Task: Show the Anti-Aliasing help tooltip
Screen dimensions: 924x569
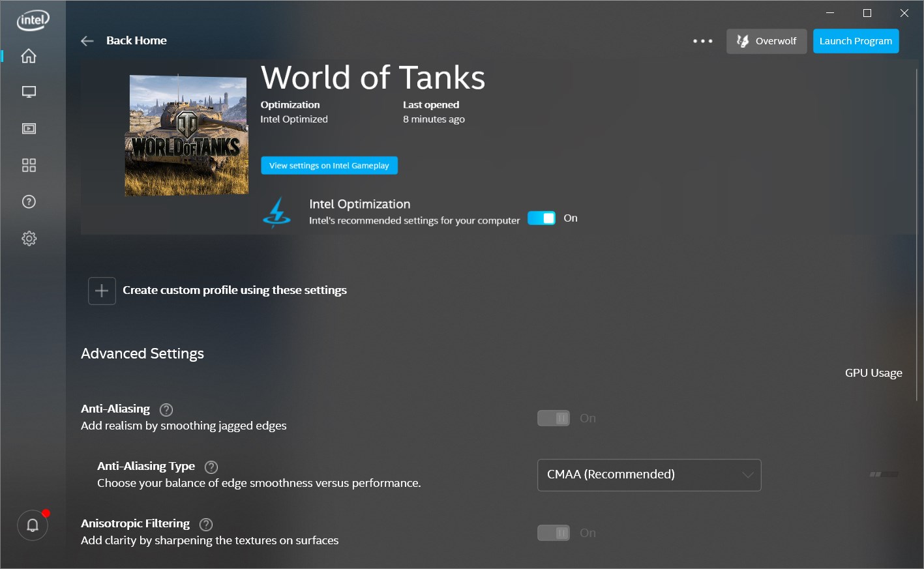Action: tap(166, 409)
